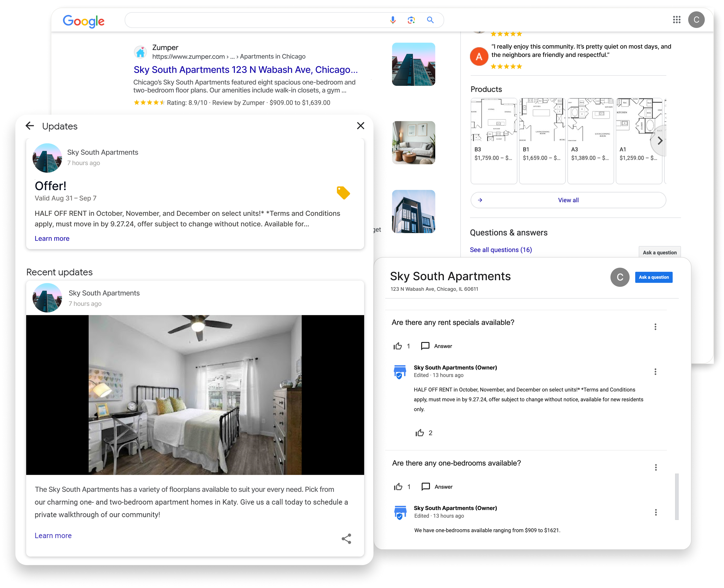Open options for rent specials question
Viewport: 724px width, 588px height.
[x=655, y=326]
